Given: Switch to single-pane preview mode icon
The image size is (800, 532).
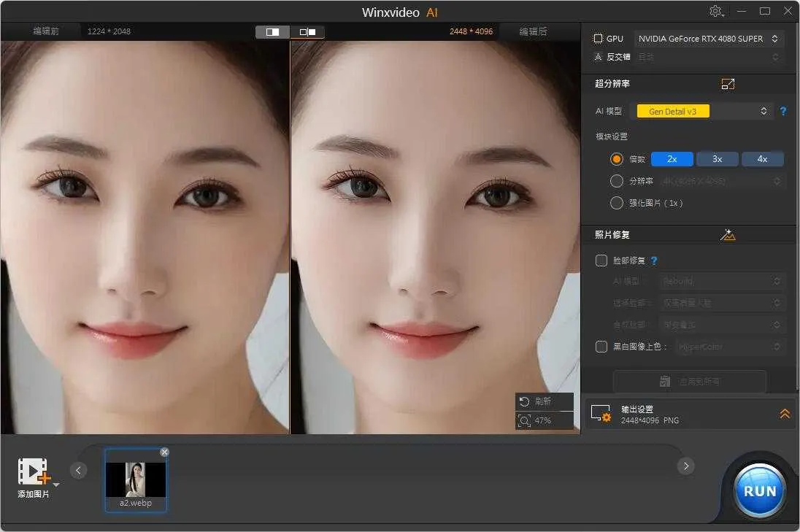Looking at the screenshot, I should coord(272,32).
